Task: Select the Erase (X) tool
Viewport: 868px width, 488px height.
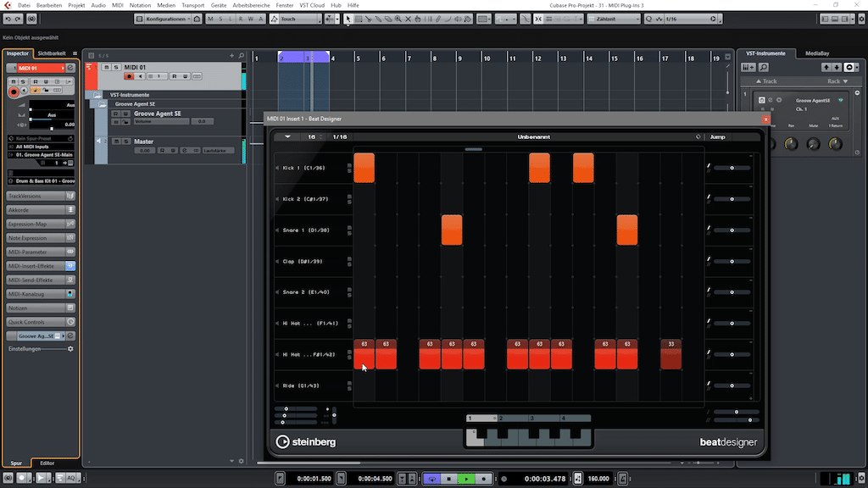Action: click(x=408, y=19)
